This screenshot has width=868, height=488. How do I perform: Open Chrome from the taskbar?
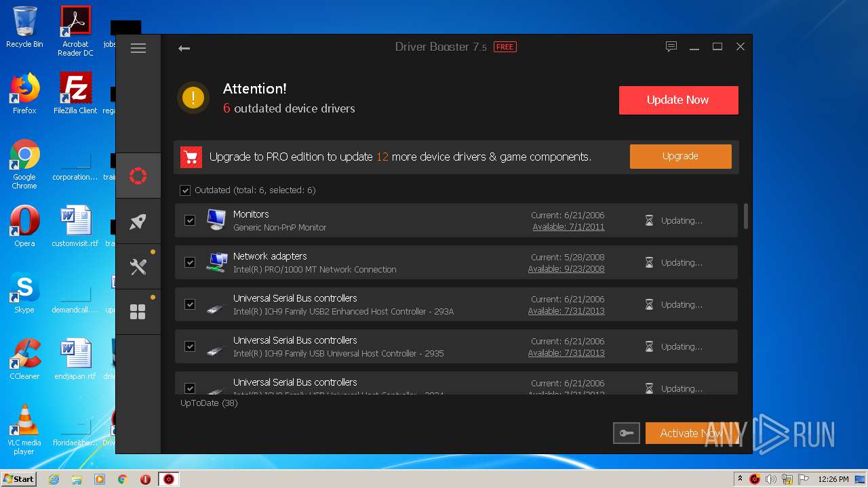(123, 479)
